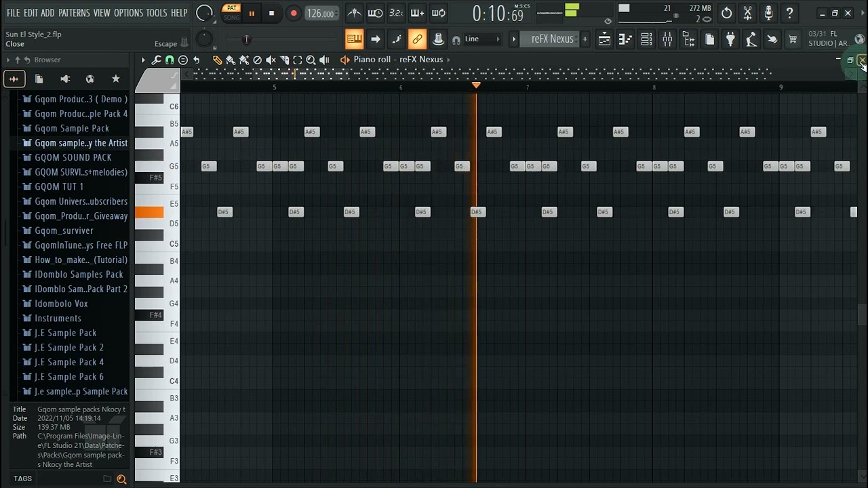Show Favorites star tab in Browser
This screenshot has width=868, height=488.
[115, 79]
